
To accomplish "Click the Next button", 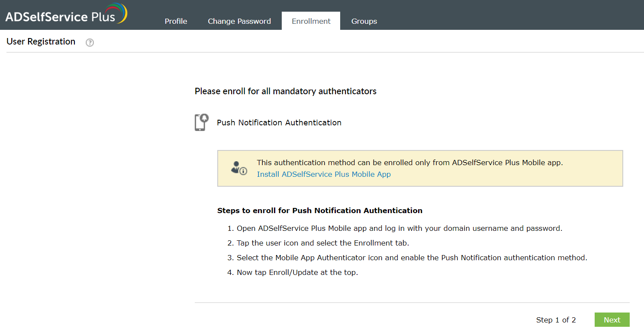I will click(612, 319).
